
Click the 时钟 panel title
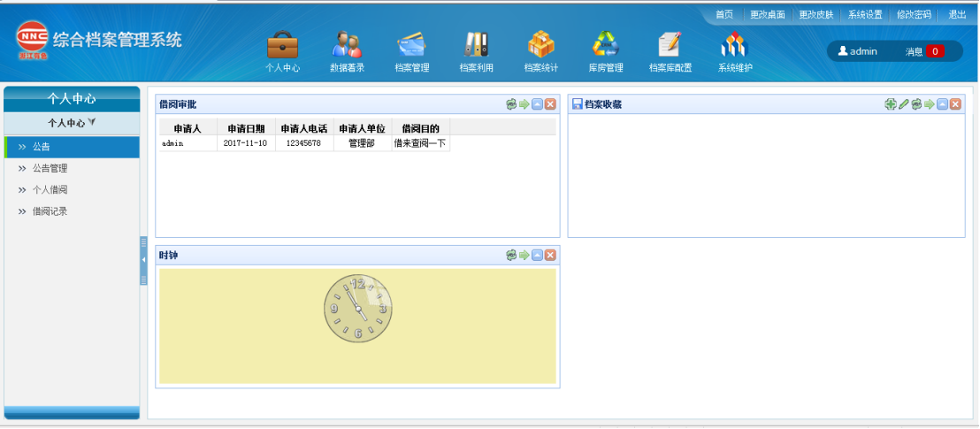[169, 255]
